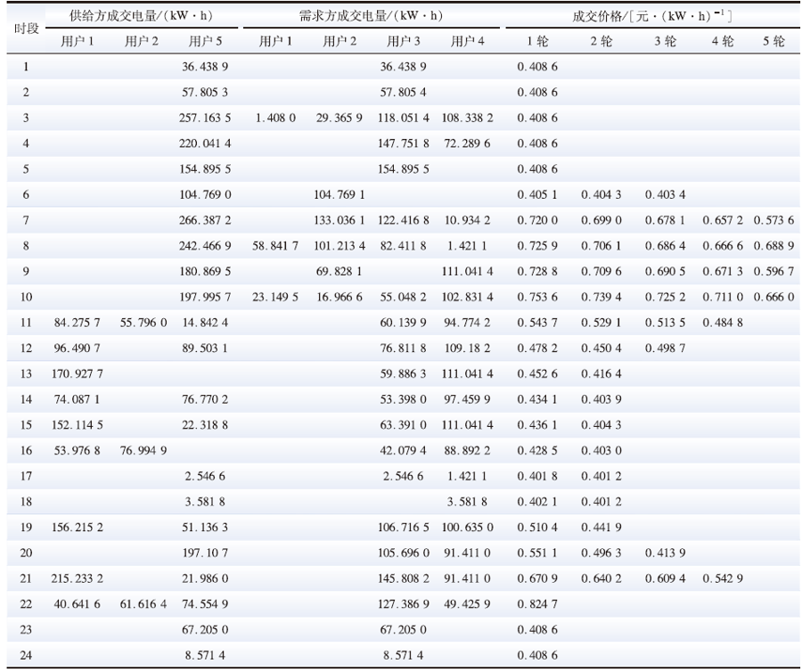Click the row label for period 24

26,655
